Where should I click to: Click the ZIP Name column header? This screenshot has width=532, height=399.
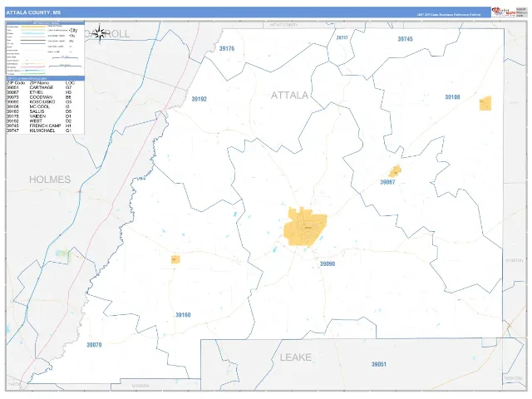39,83
